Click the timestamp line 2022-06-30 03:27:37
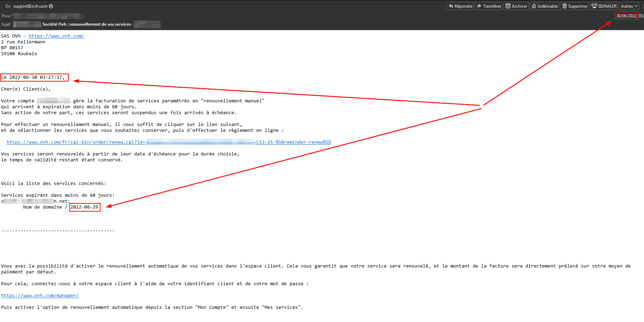 click(33, 77)
